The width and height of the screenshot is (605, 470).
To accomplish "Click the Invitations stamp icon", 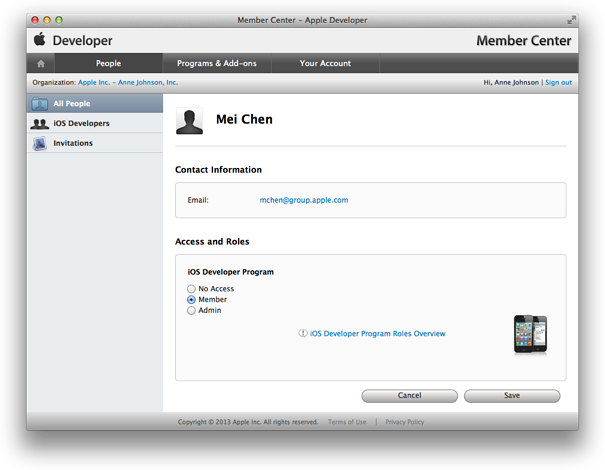I will coord(40,143).
